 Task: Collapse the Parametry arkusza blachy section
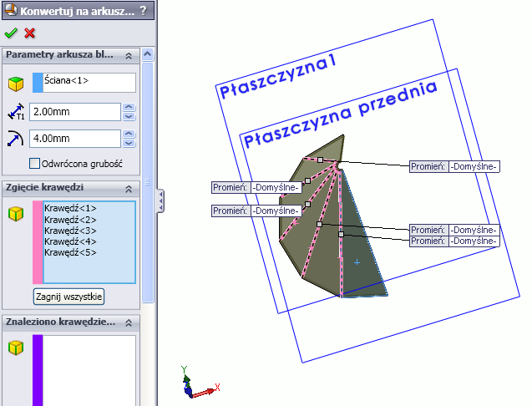pyautogui.click(x=129, y=56)
